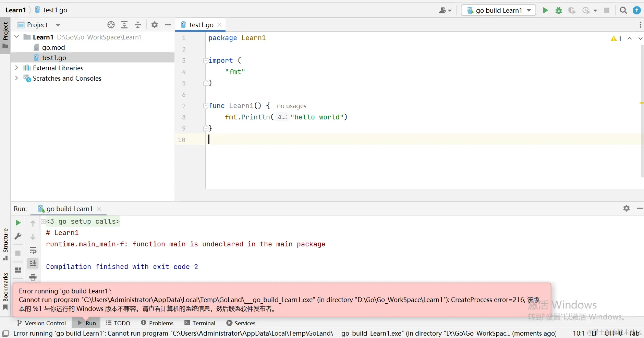Open Search Everywhere magnifier

click(x=623, y=10)
